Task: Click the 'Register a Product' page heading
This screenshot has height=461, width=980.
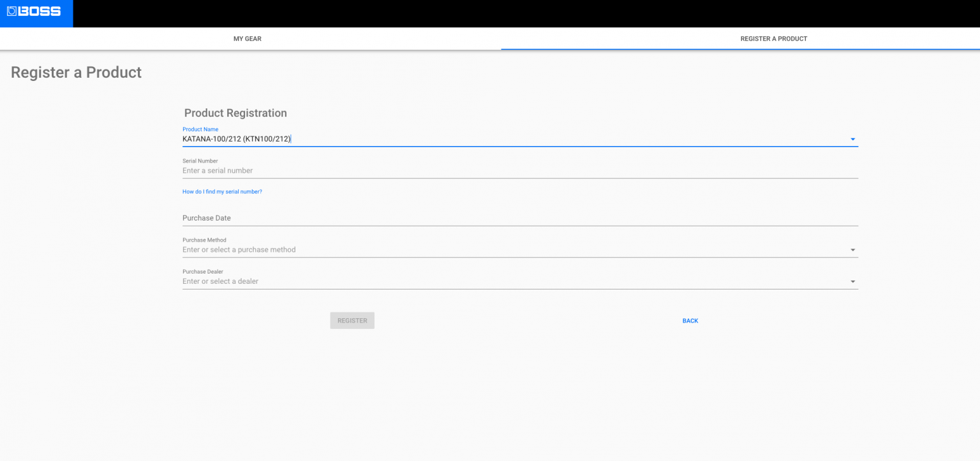Action: [x=76, y=73]
